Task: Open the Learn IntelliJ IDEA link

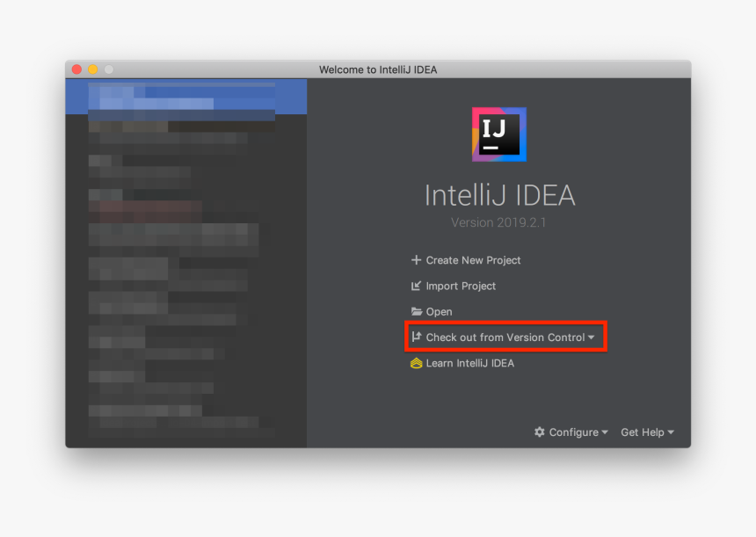Action: 469,363
